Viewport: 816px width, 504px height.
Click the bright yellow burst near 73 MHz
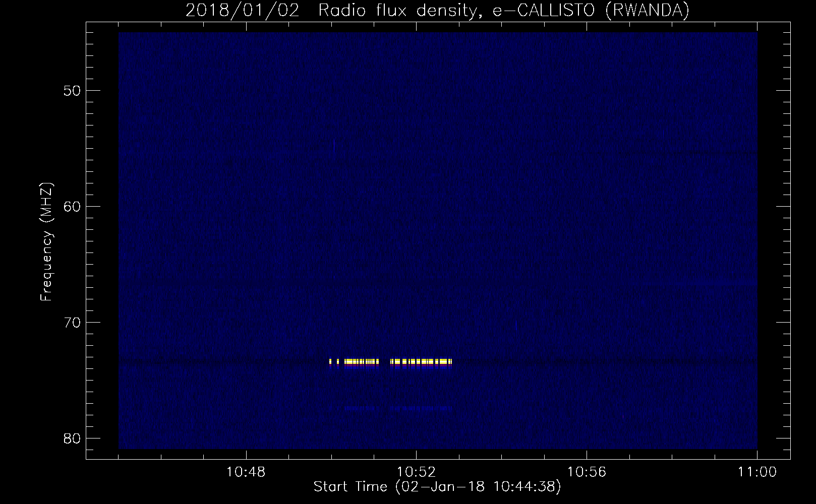point(390,362)
